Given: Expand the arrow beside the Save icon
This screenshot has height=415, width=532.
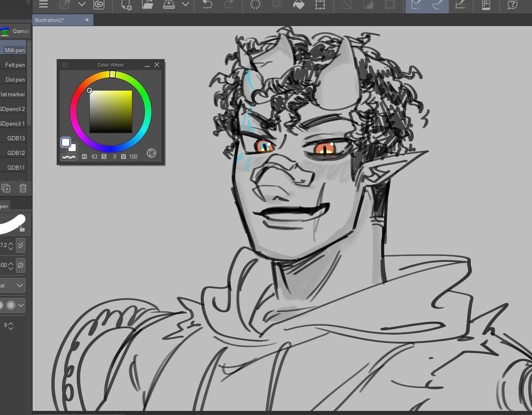Looking at the screenshot, I should 185,4.
